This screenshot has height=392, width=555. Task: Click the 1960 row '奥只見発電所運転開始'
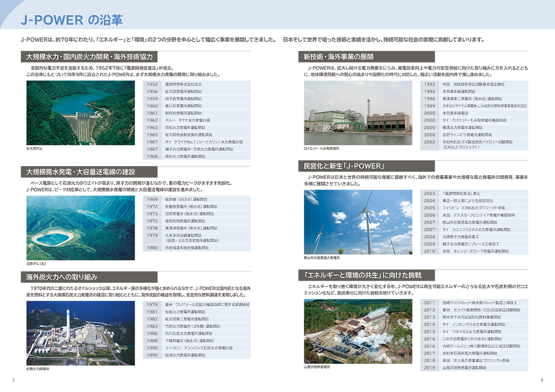[197, 106]
